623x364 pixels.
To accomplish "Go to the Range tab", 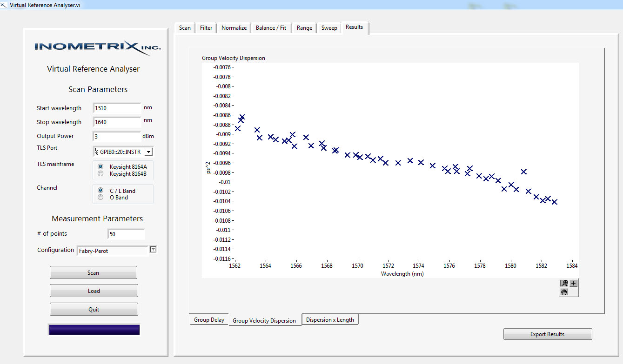I will [304, 28].
